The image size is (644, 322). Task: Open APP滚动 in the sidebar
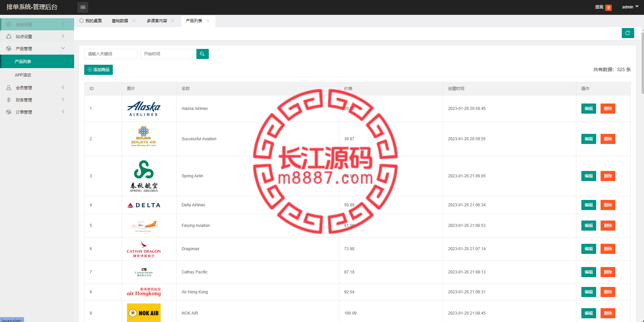click(37, 75)
